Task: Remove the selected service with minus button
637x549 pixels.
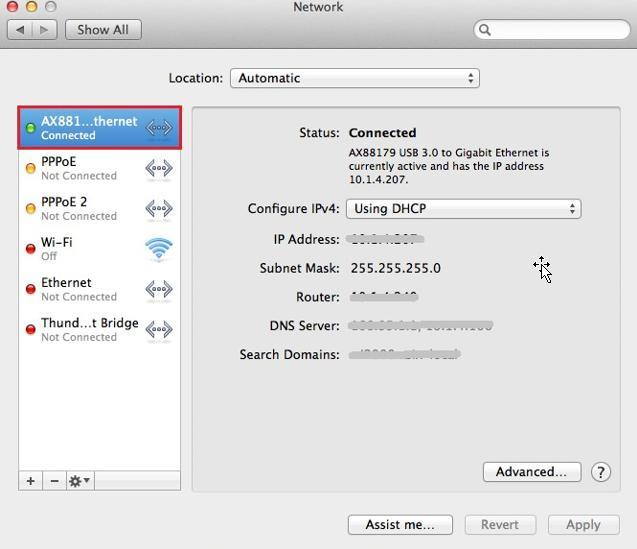Action: pyautogui.click(x=54, y=481)
